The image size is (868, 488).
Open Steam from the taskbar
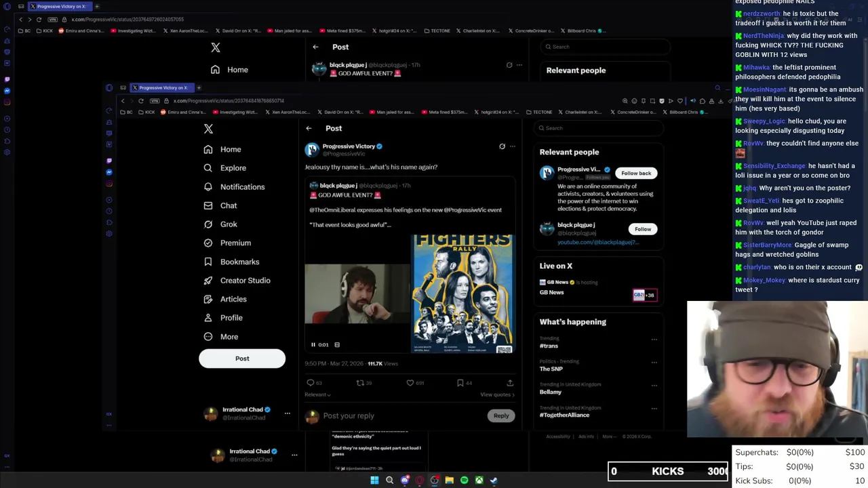coord(494,481)
